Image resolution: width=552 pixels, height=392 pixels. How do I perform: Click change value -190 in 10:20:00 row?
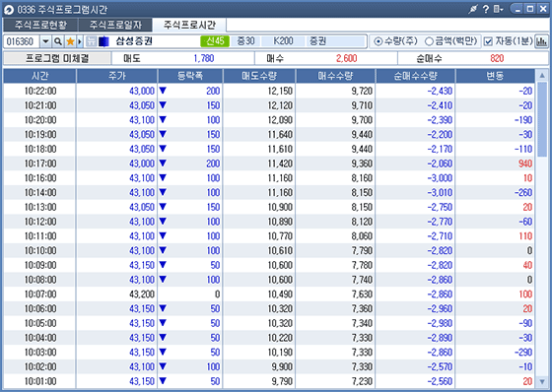pyautogui.click(x=523, y=120)
